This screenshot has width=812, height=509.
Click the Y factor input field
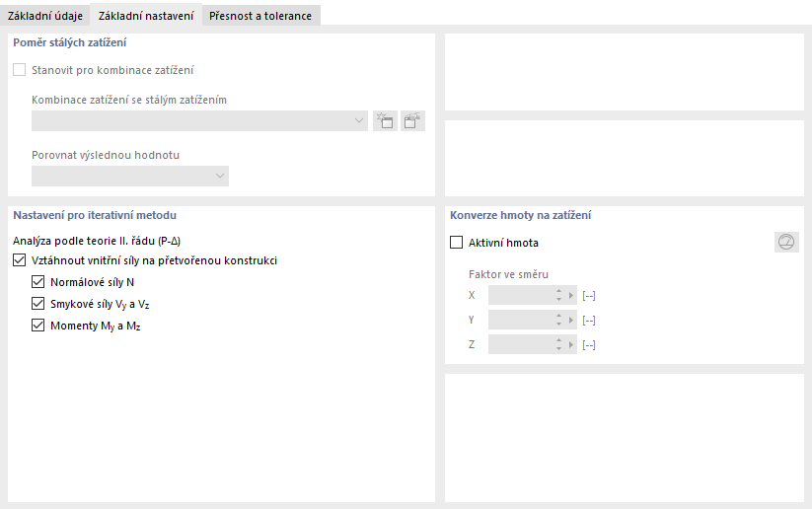pyautogui.click(x=520, y=320)
